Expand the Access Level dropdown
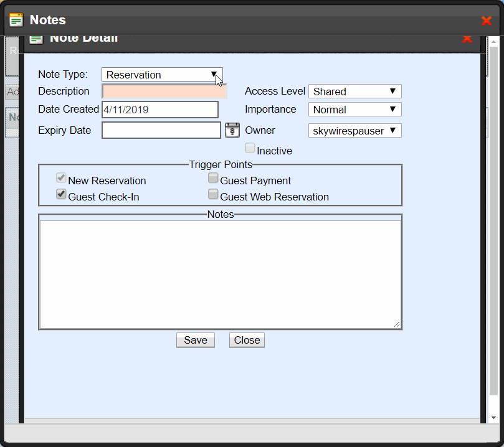504x447 pixels. tap(354, 92)
